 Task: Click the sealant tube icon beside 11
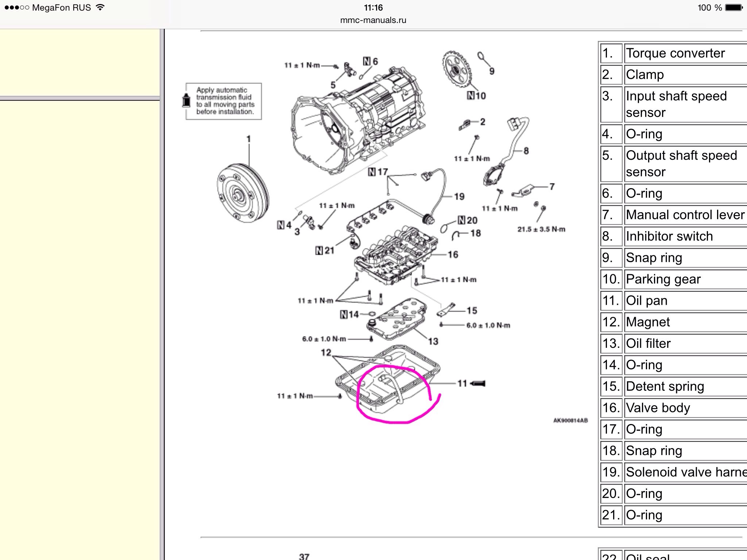click(x=478, y=384)
